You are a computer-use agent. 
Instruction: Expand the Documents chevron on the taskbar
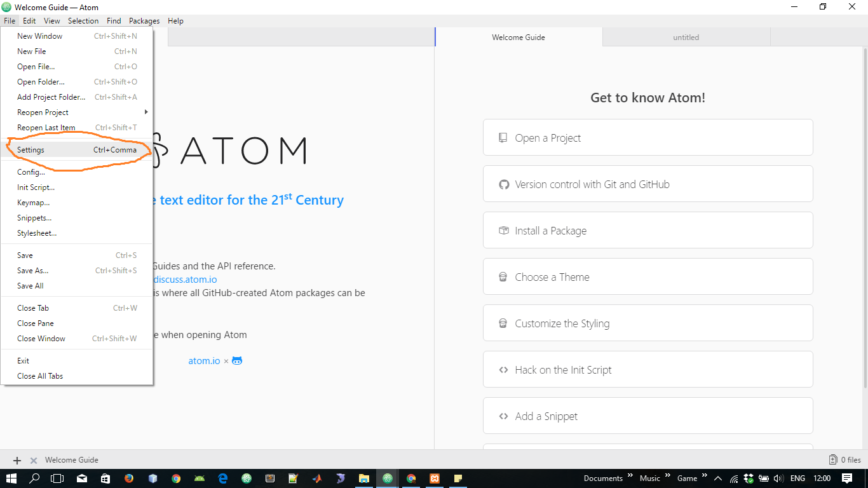click(x=631, y=475)
